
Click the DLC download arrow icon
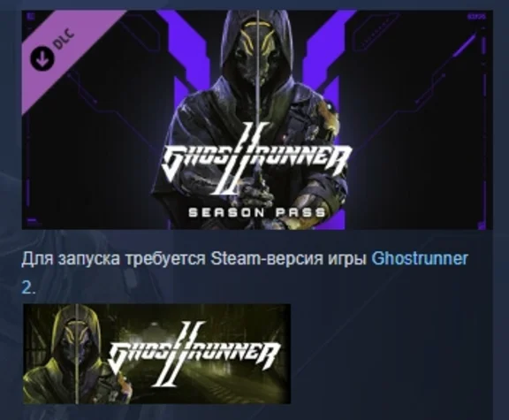42,58
